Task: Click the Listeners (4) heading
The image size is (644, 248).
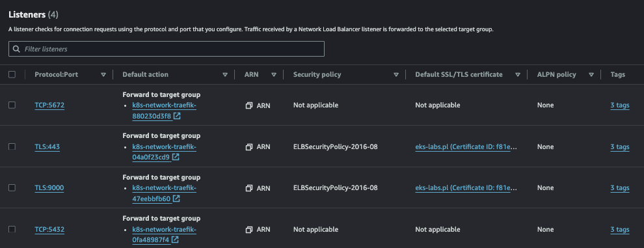Action: 33,15
